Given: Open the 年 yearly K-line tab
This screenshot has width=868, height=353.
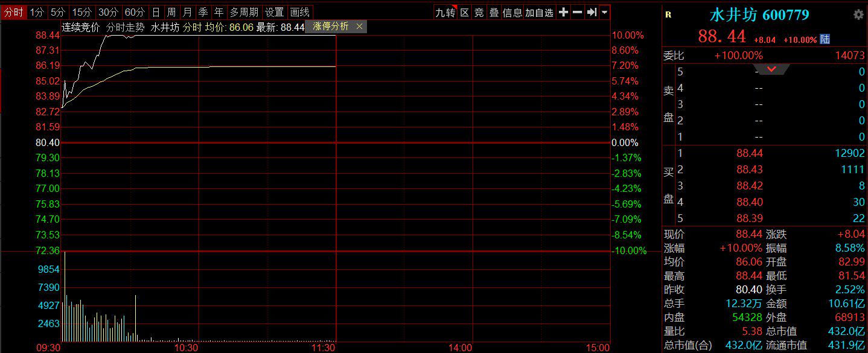Looking at the screenshot, I should 219,12.
